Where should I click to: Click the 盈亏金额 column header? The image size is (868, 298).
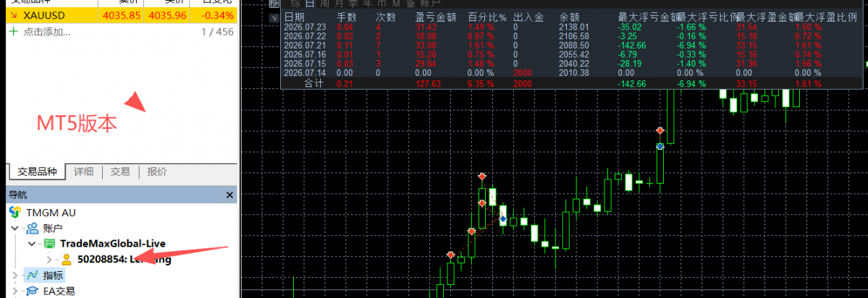click(x=436, y=17)
